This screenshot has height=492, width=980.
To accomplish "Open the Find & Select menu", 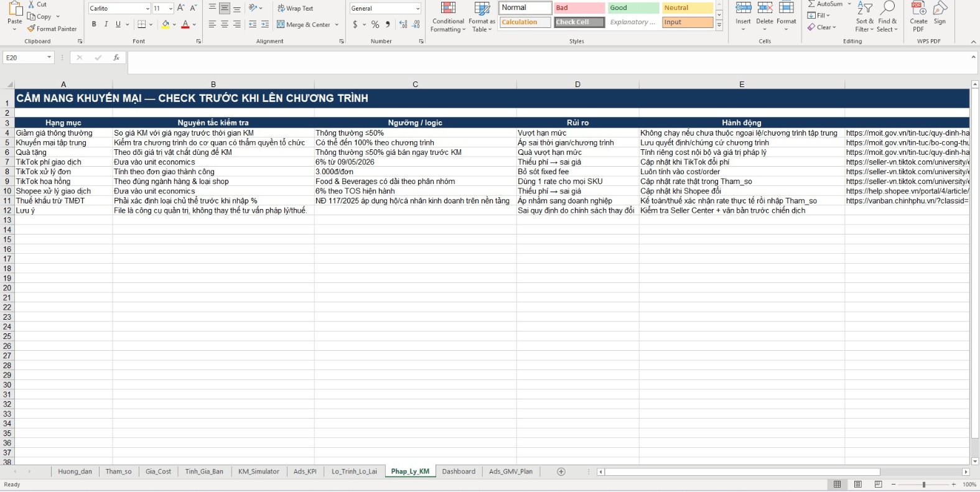I will 887,17.
